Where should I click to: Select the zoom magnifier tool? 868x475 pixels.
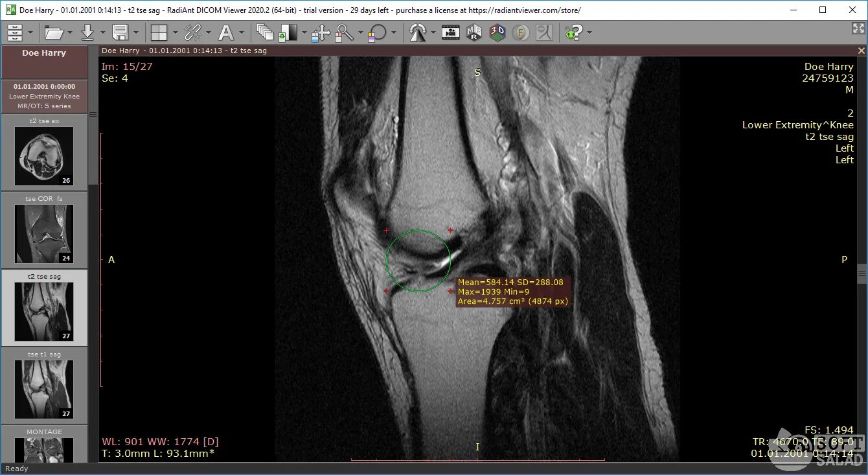344,32
